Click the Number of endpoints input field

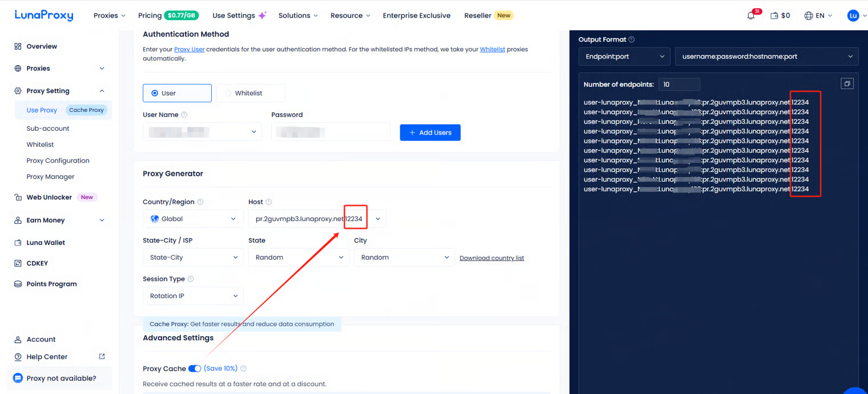pyautogui.click(x=679, y=85)
